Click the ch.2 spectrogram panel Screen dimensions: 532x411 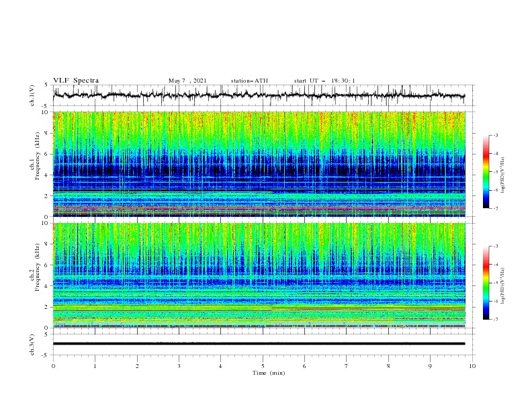[x=259, y=275]
